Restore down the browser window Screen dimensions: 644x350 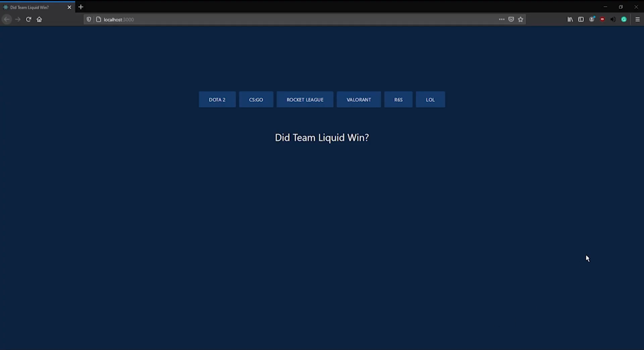click(x=621, y=7)
